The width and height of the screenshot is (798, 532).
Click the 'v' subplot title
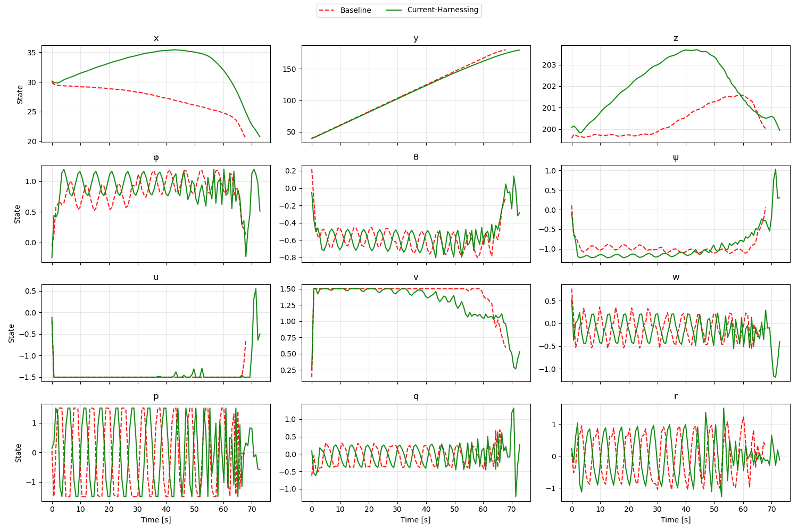coord(415,277)
